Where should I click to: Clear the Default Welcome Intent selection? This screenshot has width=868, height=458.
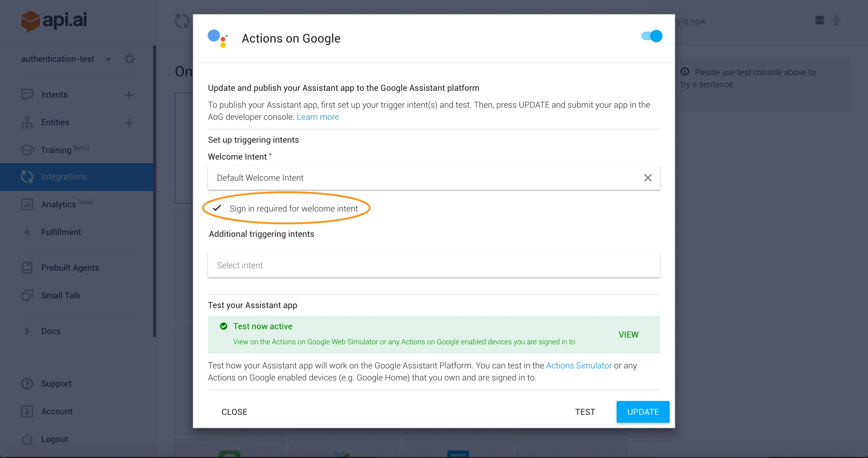648,178
